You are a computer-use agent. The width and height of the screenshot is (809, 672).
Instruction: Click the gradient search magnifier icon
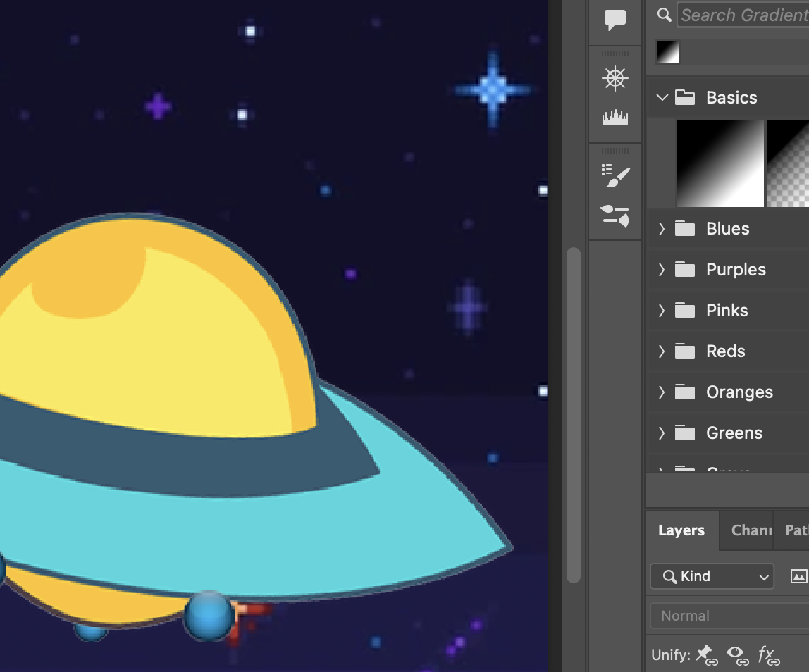tap(664, 15)
